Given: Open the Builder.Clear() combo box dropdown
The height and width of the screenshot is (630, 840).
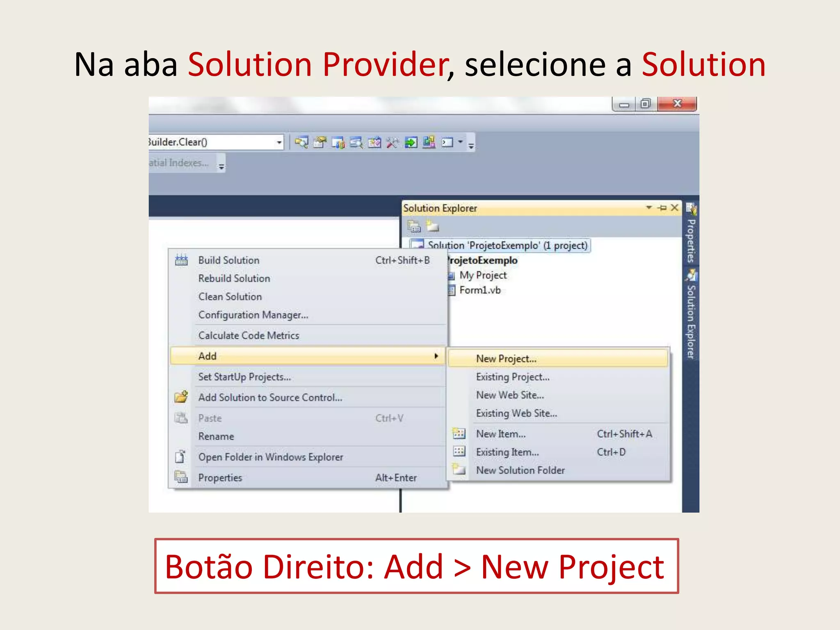Looking at the screenshot, I should 279,142.
